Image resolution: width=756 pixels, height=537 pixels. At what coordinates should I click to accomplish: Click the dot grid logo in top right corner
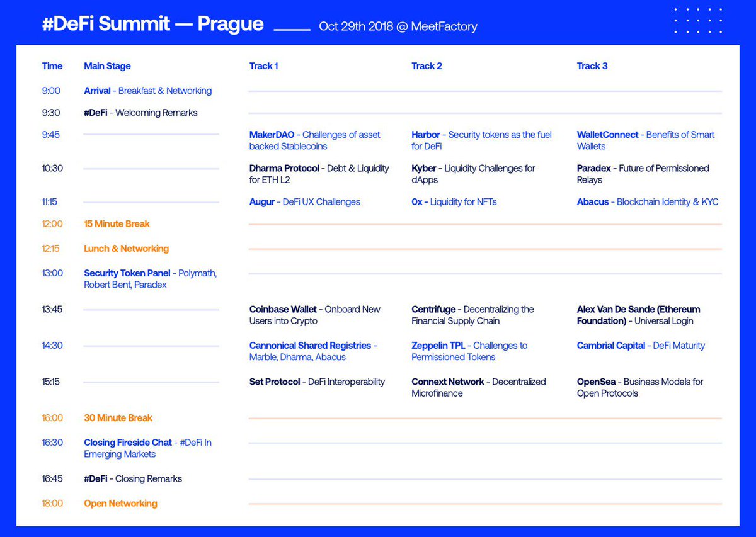697,19
